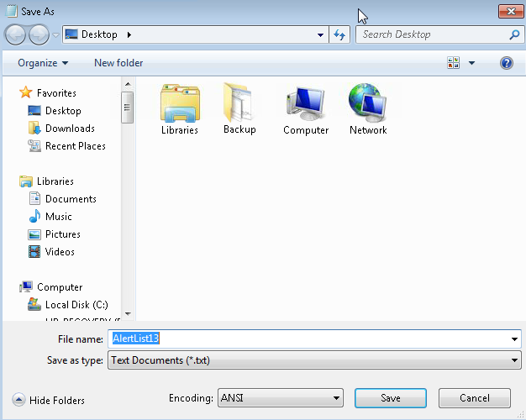The width and height of the screenshot is (526, 420).
Task: Click the arrow after Desktop in address path
Action: (x=129, y=34)
